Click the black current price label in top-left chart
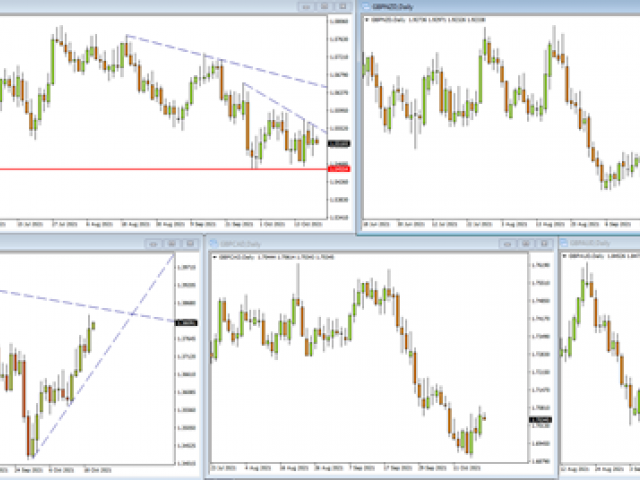 tap(338, 144)
